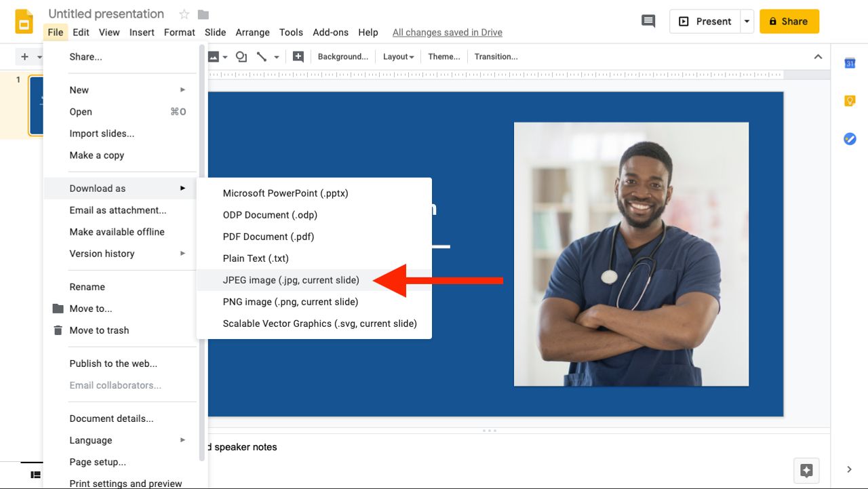This screenshot has width=868, height=489.
Task: Open Google Tasks side panel
Action: tap(850, 139)
